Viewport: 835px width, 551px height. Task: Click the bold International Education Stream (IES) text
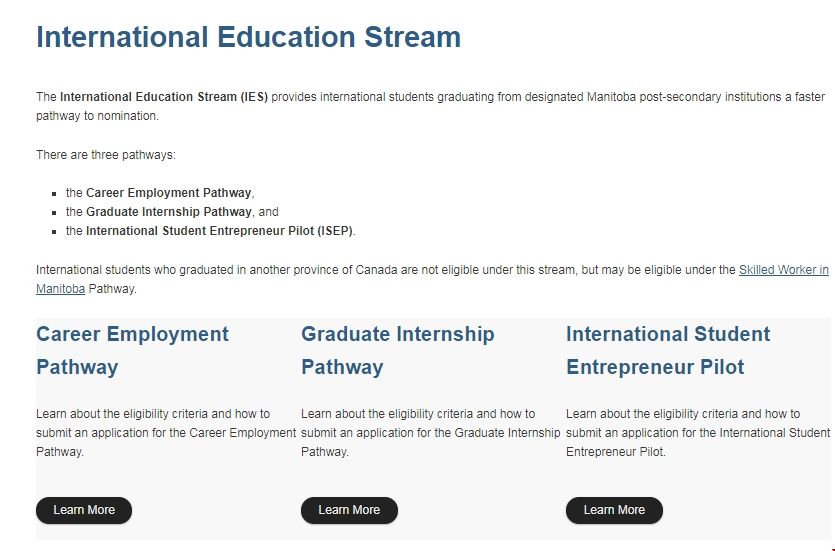click(x=164, y=97)
